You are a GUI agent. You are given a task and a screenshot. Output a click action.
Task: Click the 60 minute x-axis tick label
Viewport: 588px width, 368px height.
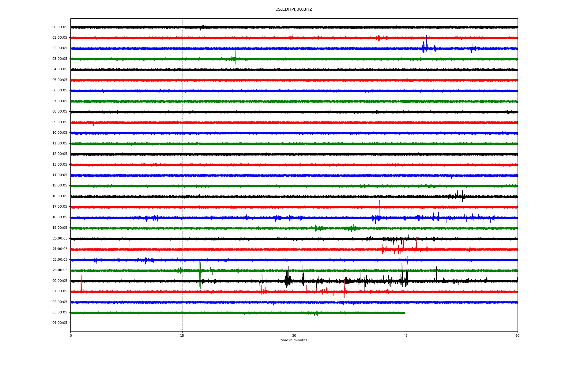point(517,335)
